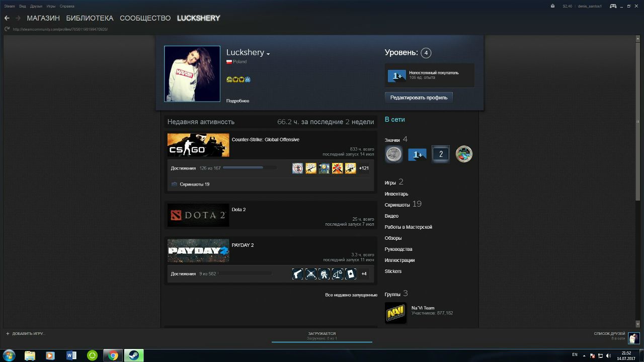Open the Big Picture controller icon
The height and width of the screenshot is (362, 644).
coord(613,6)
